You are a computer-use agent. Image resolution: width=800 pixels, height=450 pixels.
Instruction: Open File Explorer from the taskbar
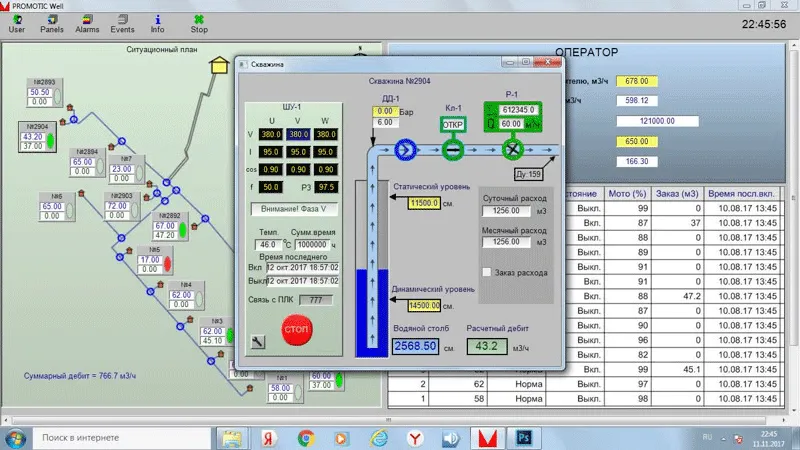[x=232, y=438]
